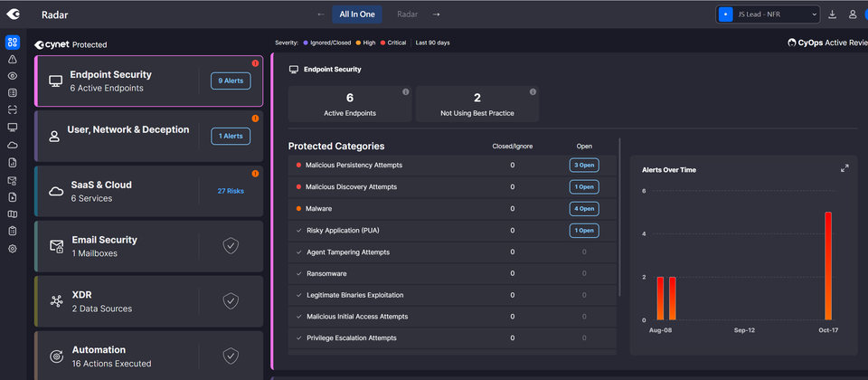Open 3 Open for Malicious Persistency Attempts
This screenshot has width=868, height=380.
[583, 165]
